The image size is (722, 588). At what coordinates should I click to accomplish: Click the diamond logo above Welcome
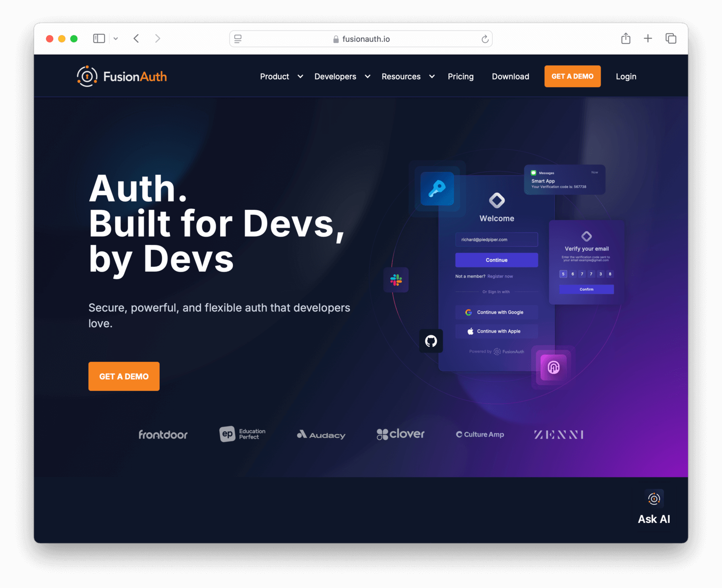[x=497, y=200]
